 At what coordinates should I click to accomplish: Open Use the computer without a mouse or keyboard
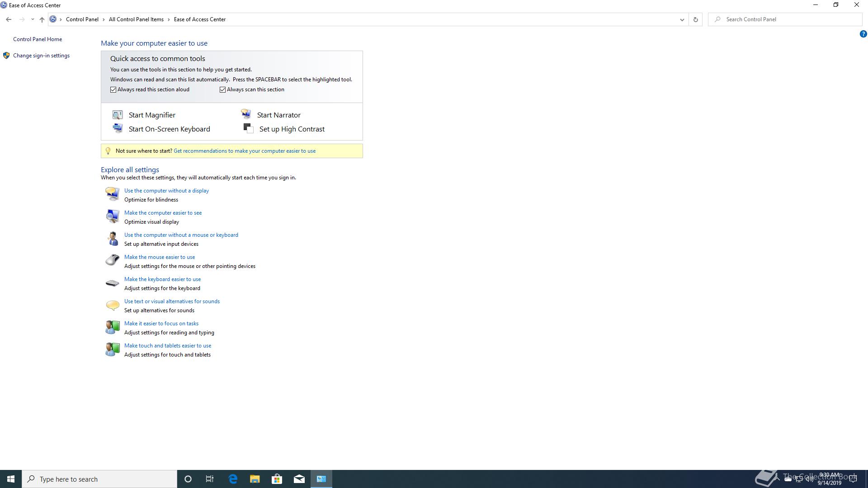(x=181, y=235)
